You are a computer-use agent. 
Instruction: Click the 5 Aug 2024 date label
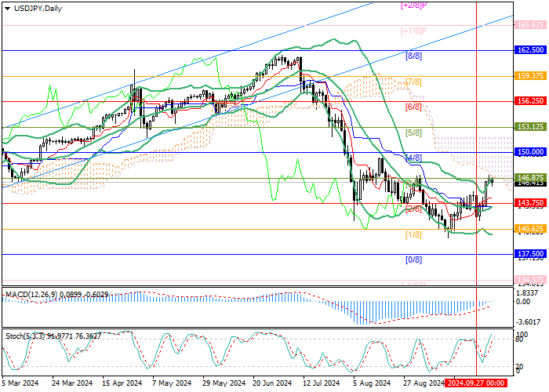pyautogui.click(x=372, y=383)
